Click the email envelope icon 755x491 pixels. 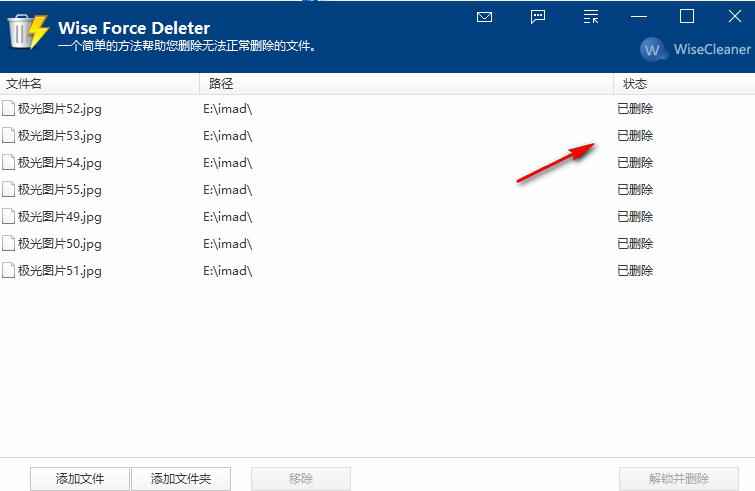point(484,17)
